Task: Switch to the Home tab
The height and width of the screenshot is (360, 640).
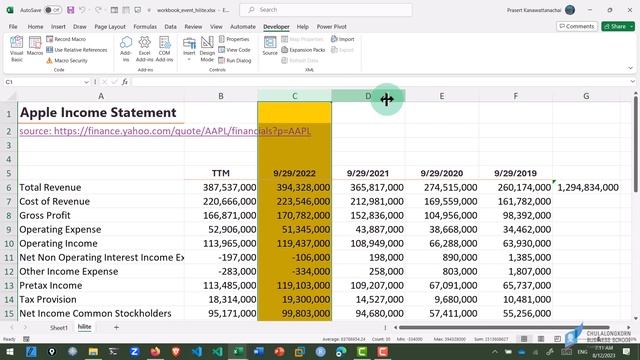Action: pyautogui.click(x=36, y=27)
